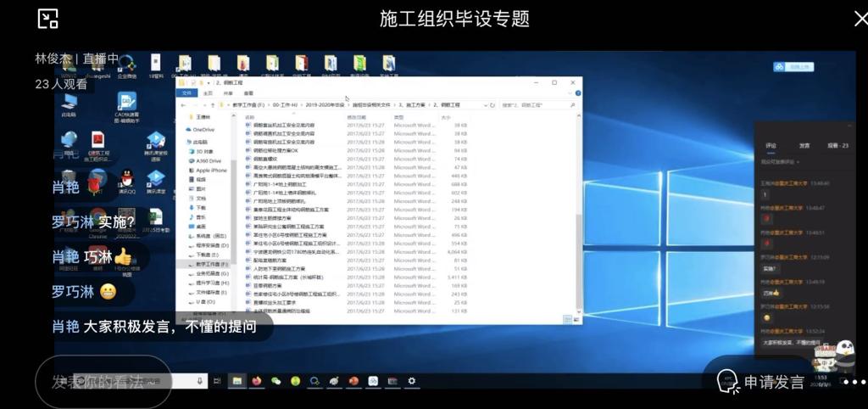Click the 大小 column header
This screenshot has height=409, width=868.
(x=446, y=117)
